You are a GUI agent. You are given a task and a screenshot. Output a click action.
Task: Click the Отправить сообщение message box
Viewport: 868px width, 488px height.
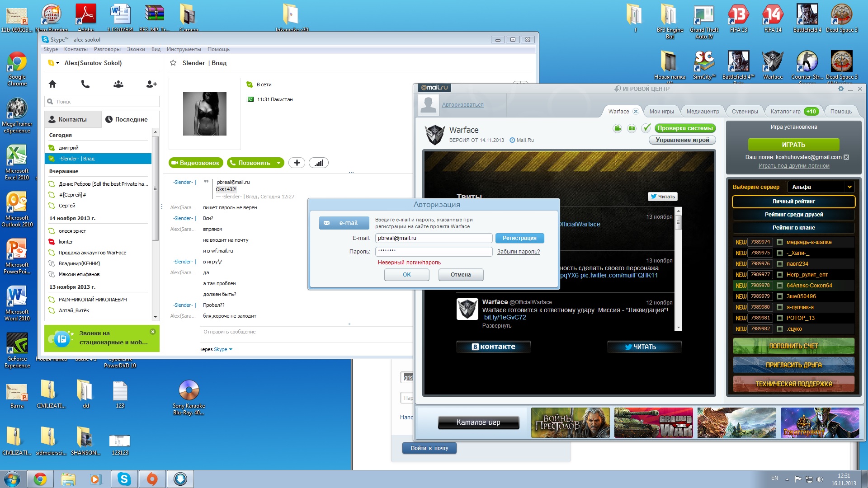click(306, 334)
